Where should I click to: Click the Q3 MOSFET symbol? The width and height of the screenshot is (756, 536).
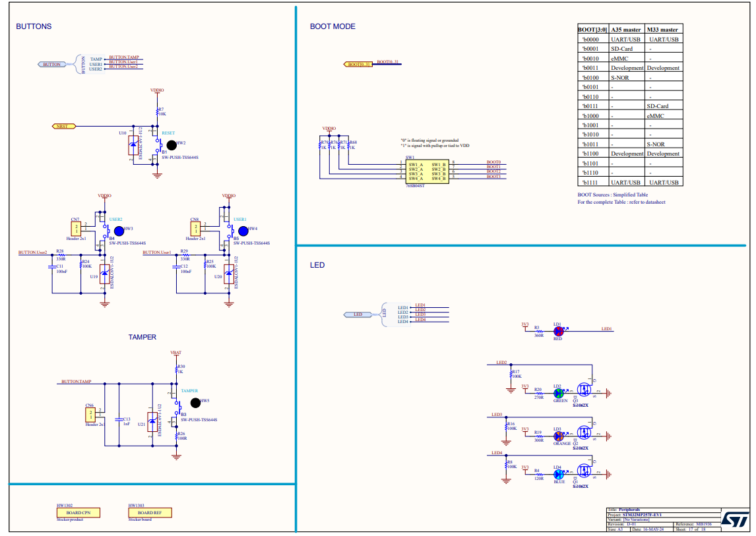coord(584,390)
